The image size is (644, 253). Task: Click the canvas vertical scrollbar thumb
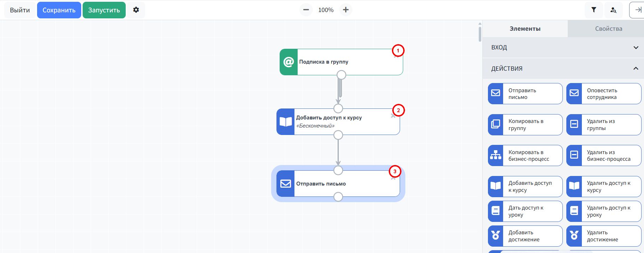[x=480, y=34]
